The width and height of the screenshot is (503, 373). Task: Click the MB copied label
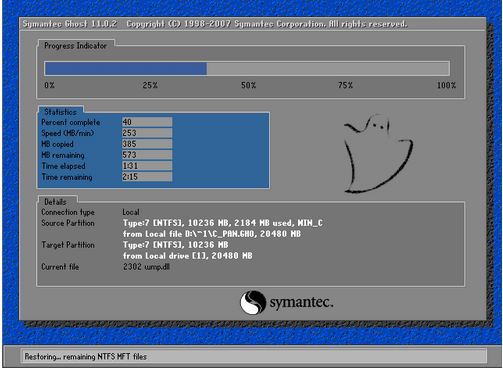click(57, 144)
